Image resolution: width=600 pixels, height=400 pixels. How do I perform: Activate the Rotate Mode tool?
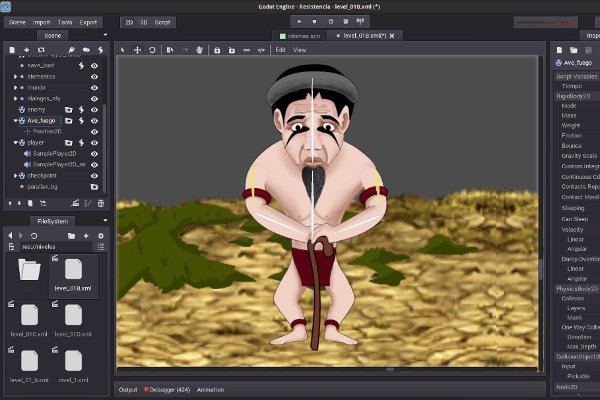click(x=152, y=50)
